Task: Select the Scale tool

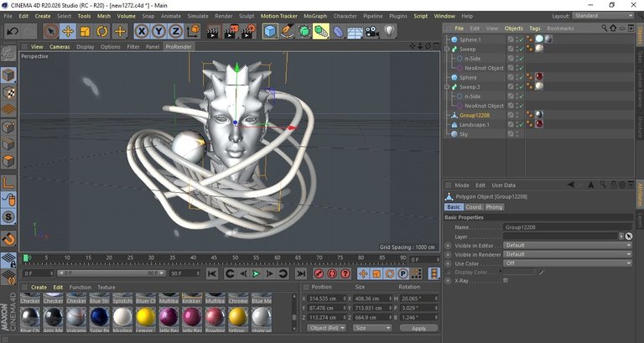Action: (x=85, y=32)
